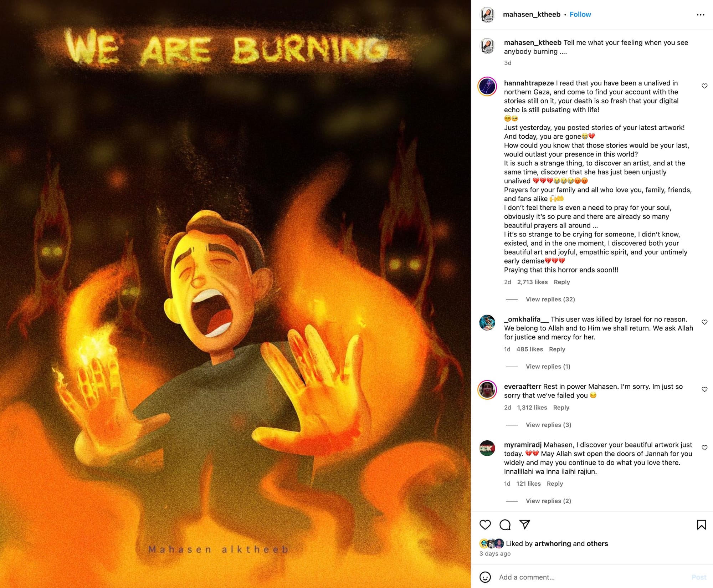Share the post via paper plane icon
Screen dimensions: 713x588
coord(525,525)
